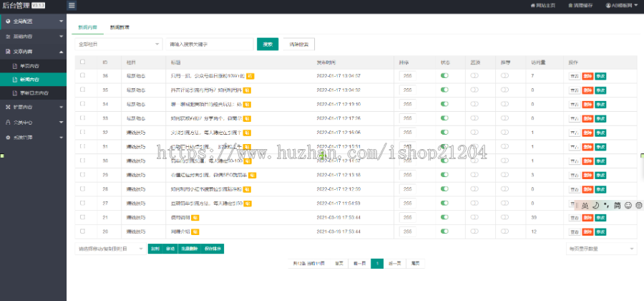Click the red delete button for ID 20

click(587, 232)
